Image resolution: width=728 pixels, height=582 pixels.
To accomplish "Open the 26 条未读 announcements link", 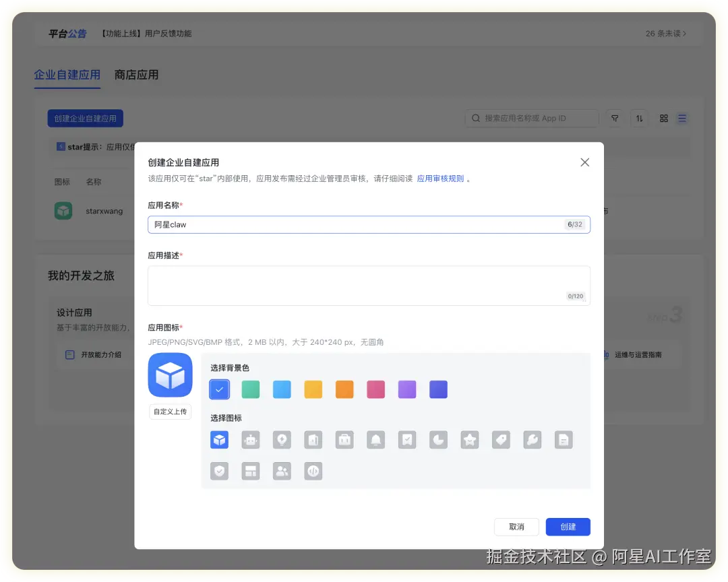I will 666,34.
